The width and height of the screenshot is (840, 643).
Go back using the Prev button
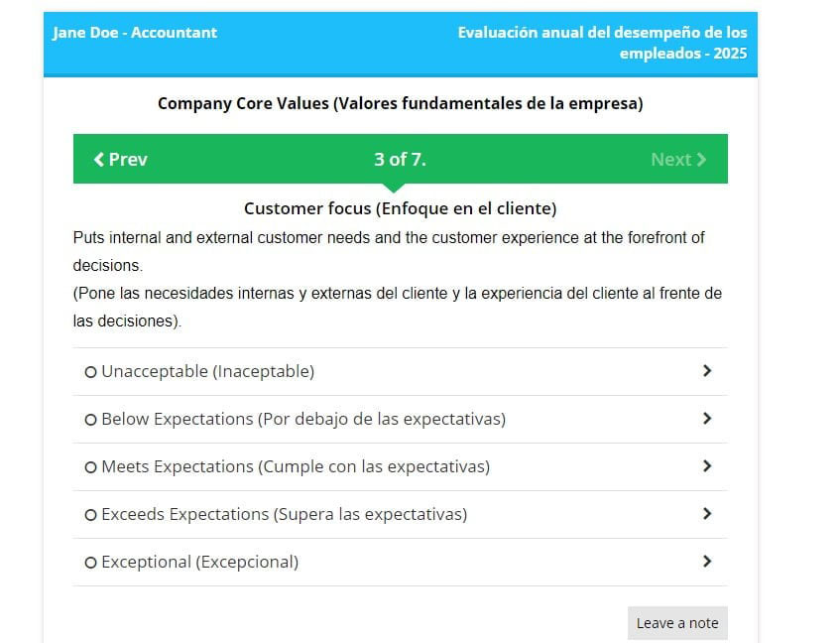click(120, 159)
